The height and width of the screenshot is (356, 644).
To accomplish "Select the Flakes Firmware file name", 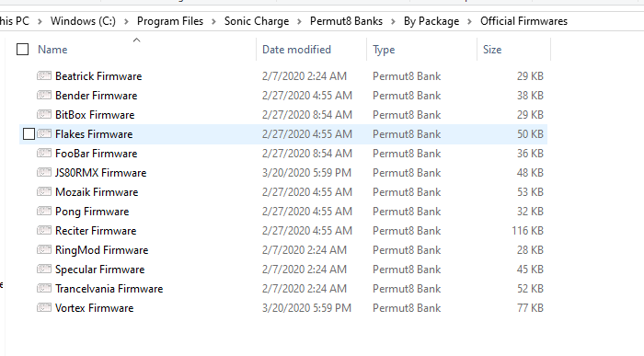I will pos(94,134).
